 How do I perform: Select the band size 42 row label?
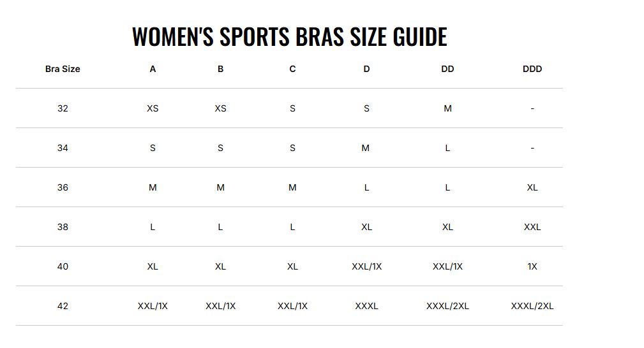coord(63,306)
